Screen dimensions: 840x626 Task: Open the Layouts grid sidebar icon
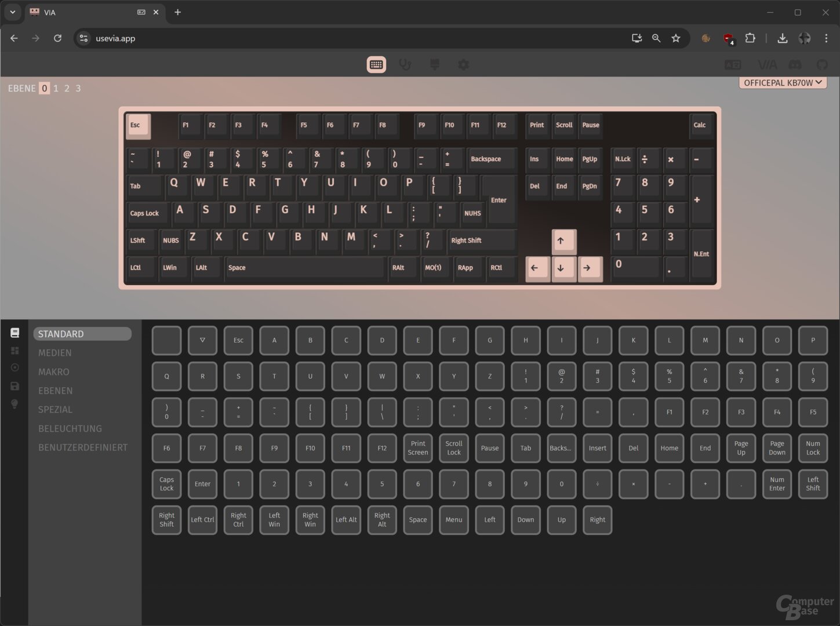15,351
